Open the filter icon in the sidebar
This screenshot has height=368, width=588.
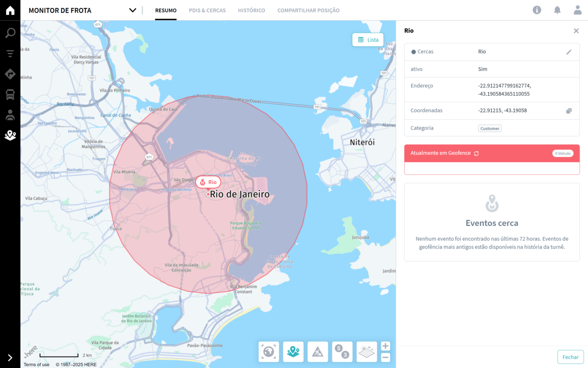[x=10, y=54]
